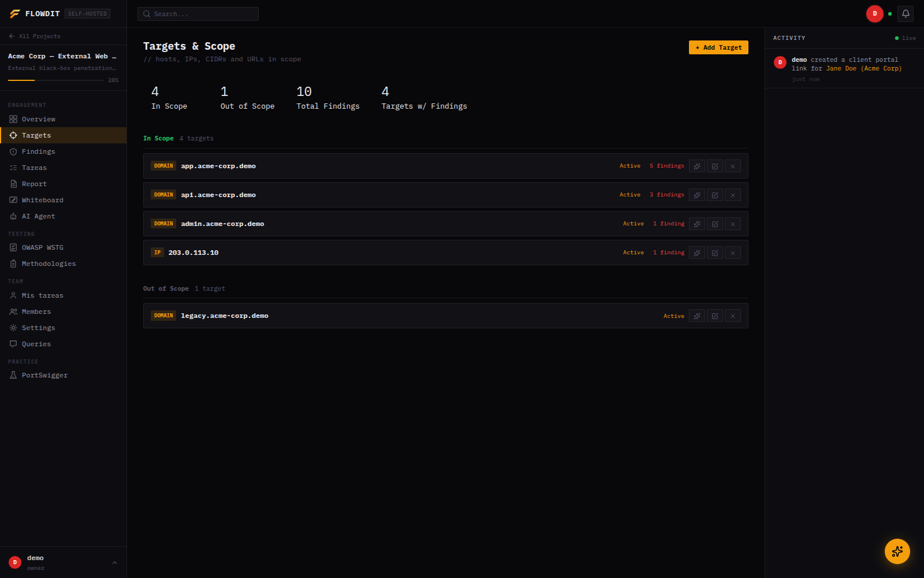Edit the app.acme-corp.demo target
The width and height of the screenshot is (924, 578).
point(715,166)
